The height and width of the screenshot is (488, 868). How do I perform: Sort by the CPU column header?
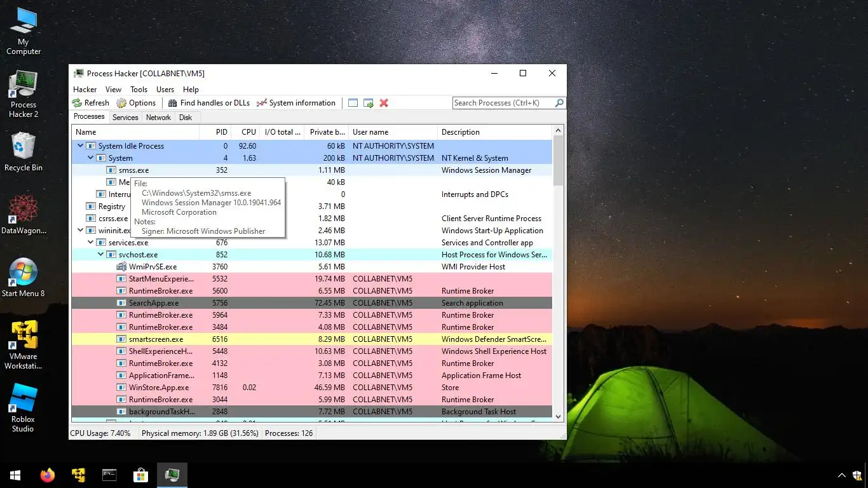[246, 132]
